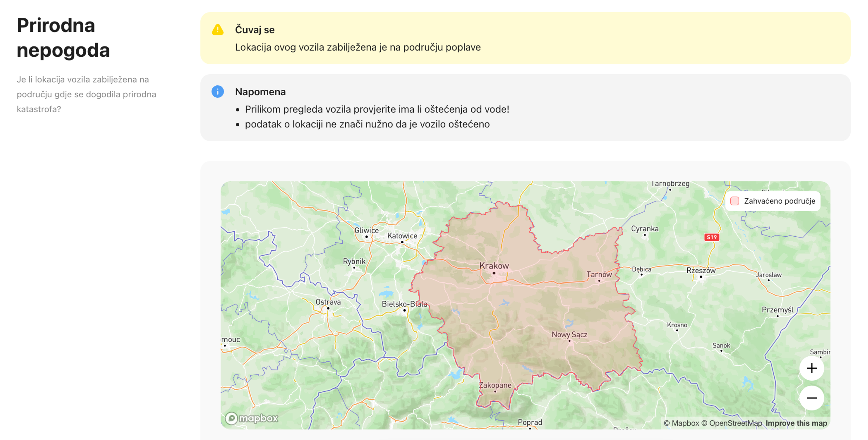Click the map zoom in plus button
The height and width of the screenshot is (440, 868).
pos(811,368)
